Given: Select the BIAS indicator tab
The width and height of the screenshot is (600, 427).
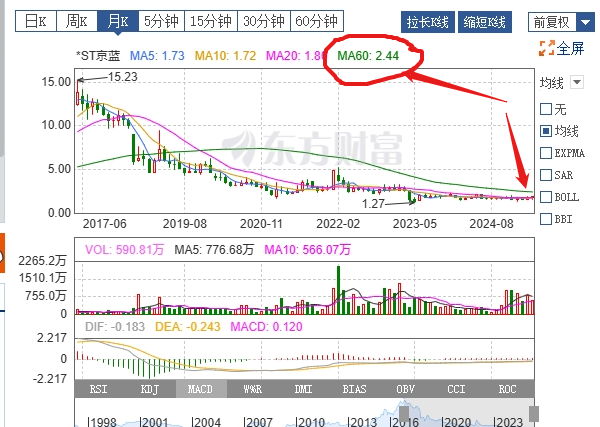Looking at the screenshot, I should point(354,389).
